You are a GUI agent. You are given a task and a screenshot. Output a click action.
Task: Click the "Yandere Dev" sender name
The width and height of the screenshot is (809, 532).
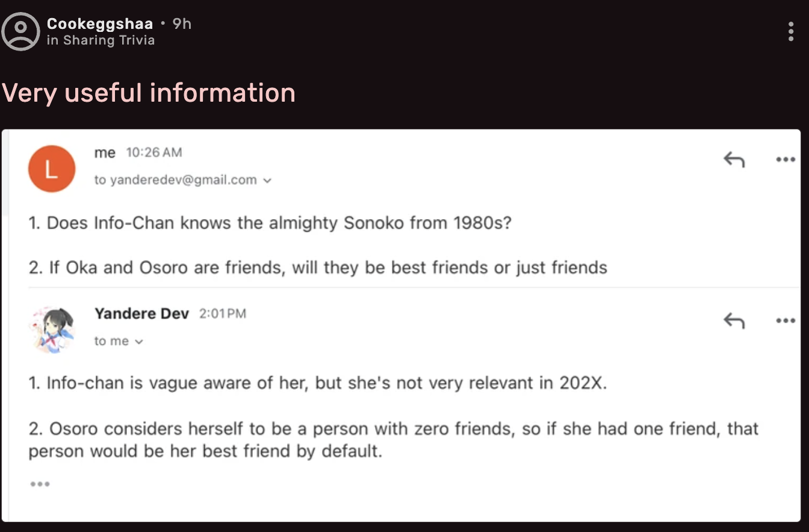coord(141,314)
